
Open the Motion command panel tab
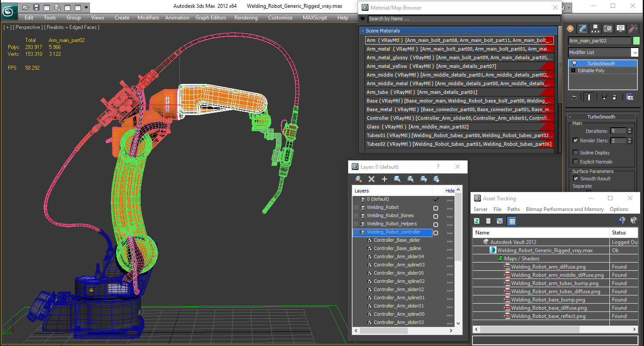pyautogui.click(x=608, y=29)
